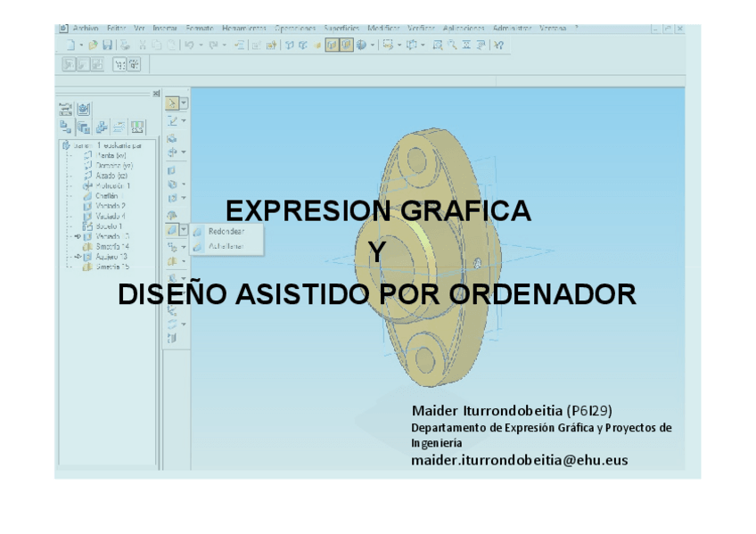756x534 pixels.
Task: Switch to the second panel tab
Action: (84, 127)
